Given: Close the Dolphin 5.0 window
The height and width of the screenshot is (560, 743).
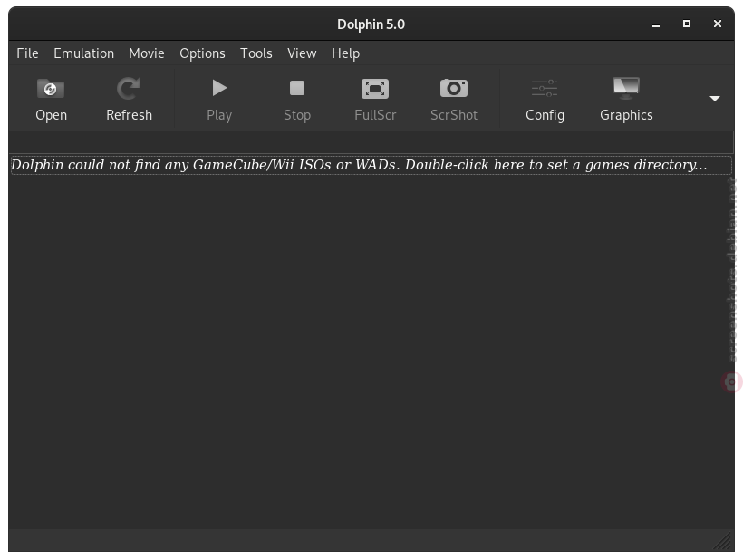Looking at the screenshot, I should pos(718,24).
